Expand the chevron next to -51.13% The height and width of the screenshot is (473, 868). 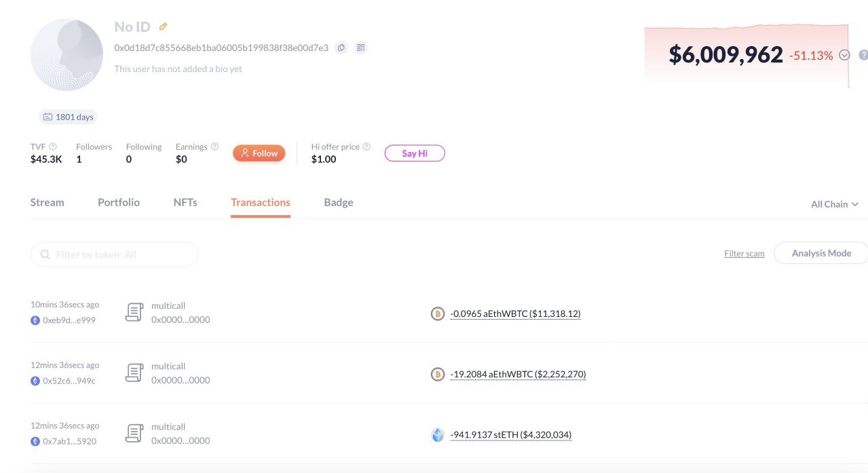[844, 55]
